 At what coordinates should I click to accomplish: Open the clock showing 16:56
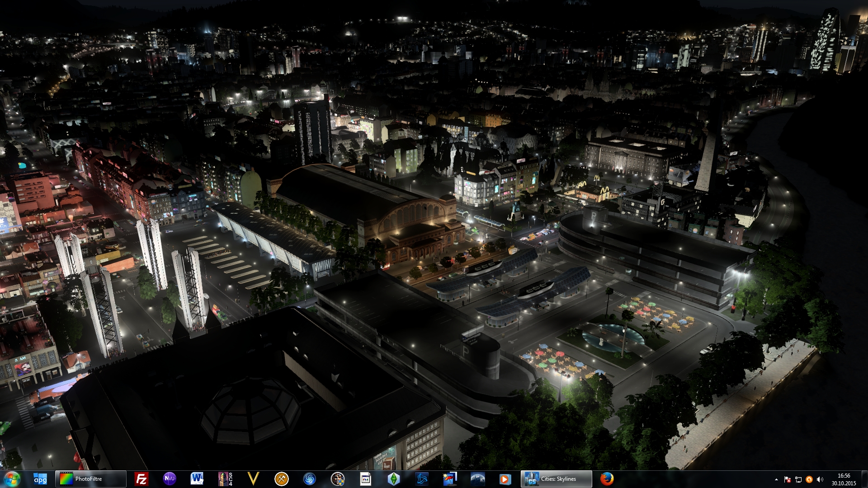844,479
